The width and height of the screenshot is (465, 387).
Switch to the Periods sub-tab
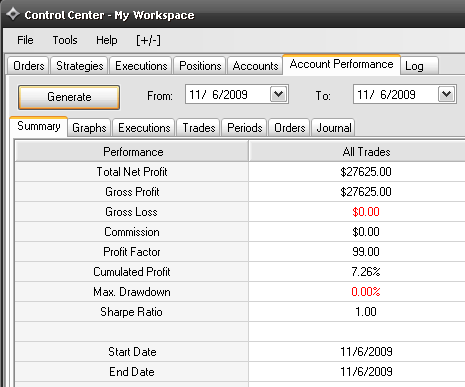coord(245,128)
